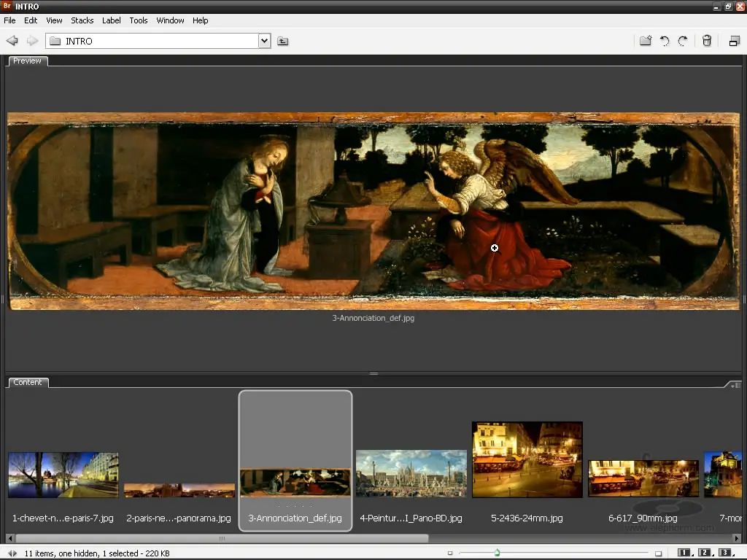This screenshot has height=560, width=747.
Task: Go up to the parent folder
Action: click(282, 41)
